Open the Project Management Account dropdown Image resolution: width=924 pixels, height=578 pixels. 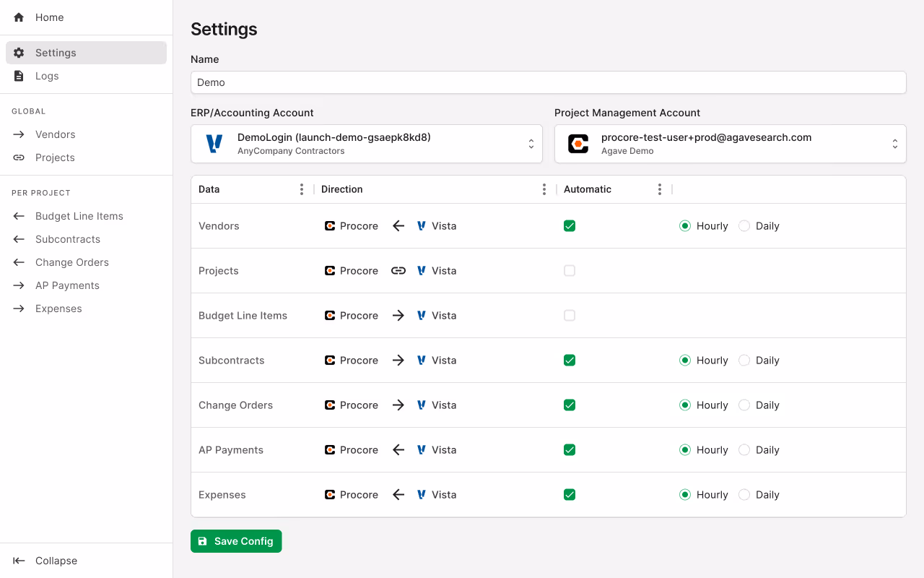(731, 144)
